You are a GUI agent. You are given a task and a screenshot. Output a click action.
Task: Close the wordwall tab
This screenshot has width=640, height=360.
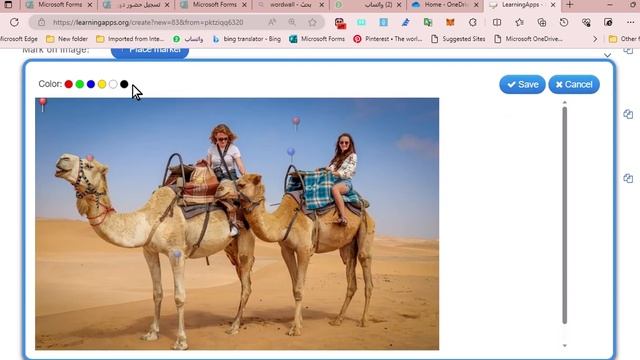point(322,5)
